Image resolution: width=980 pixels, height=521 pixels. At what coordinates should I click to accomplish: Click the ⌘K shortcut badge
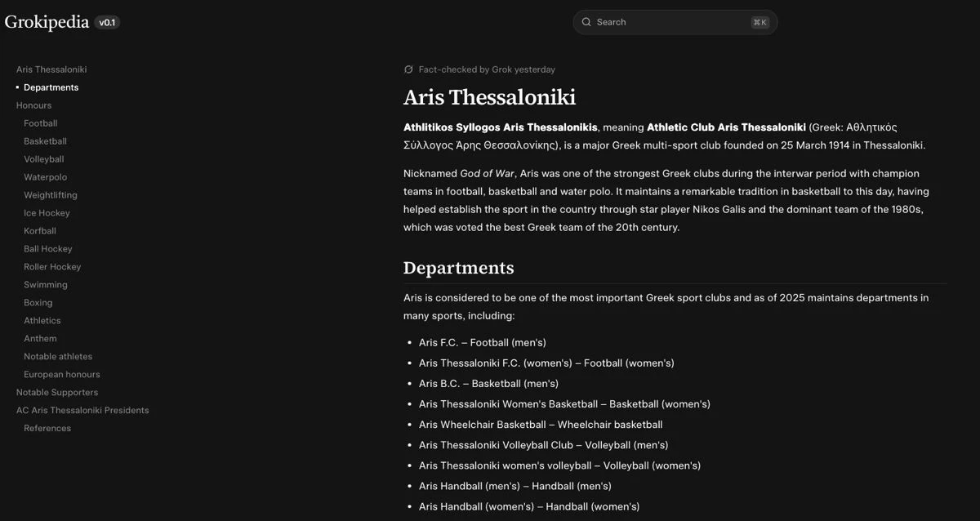[x=759, y=23]
